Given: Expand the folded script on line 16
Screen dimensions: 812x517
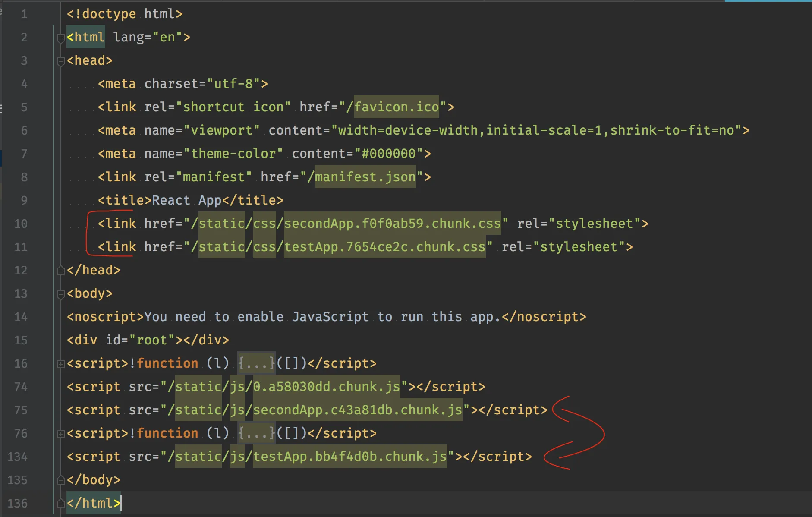Looking at the screenshot, I should pyautogui.click(x=60, y=364).
